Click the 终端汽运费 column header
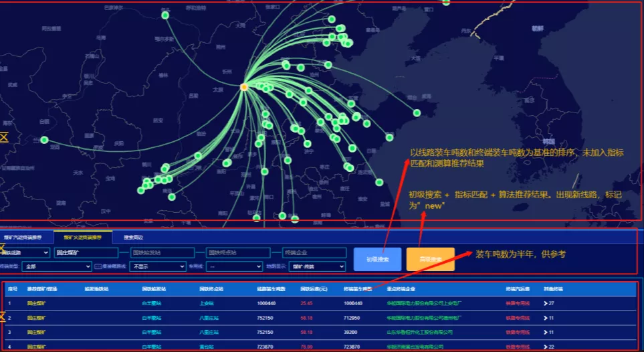Screen dimensions: 644x352 pos(518,289)
